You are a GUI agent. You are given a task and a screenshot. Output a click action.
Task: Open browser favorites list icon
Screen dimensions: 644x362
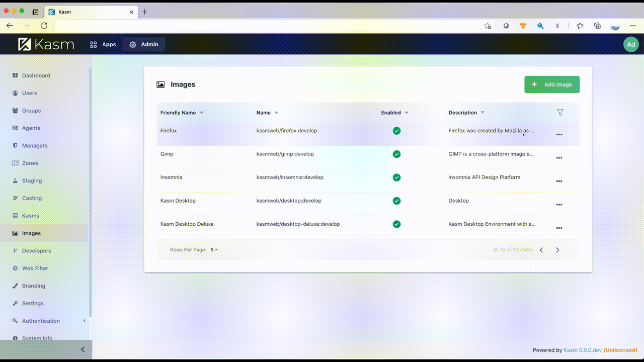tap(580, 26)
